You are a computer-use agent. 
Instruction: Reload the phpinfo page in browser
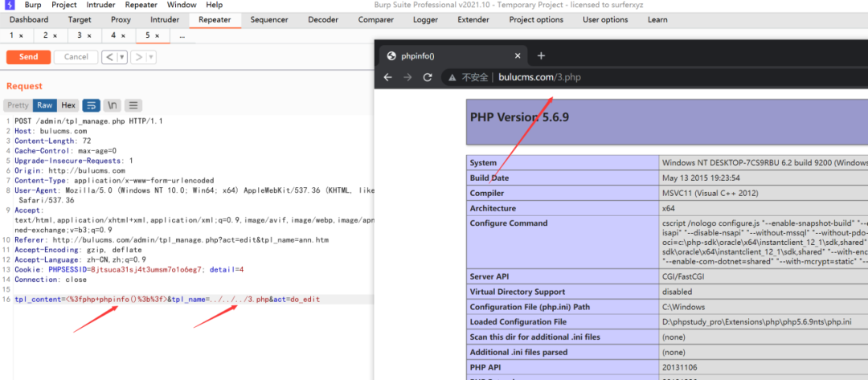[x=428, y=77]
